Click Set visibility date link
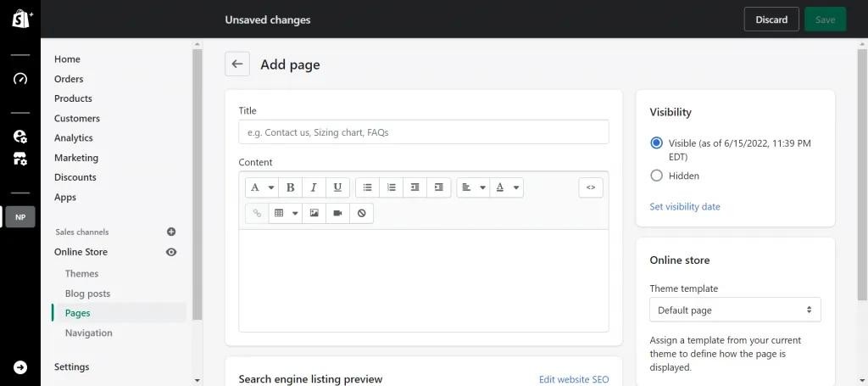This screenshot has width=868, height=386. (x=685, y=206)
